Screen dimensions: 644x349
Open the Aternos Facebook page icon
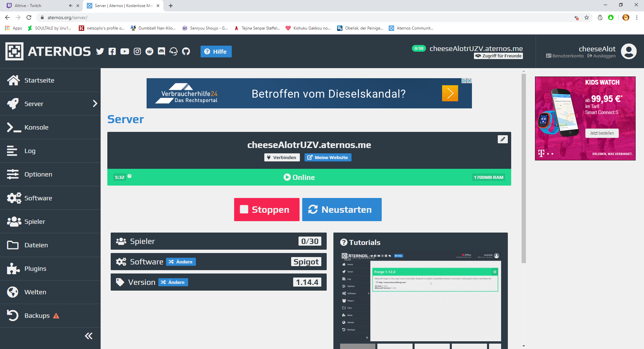click(112, 51)
